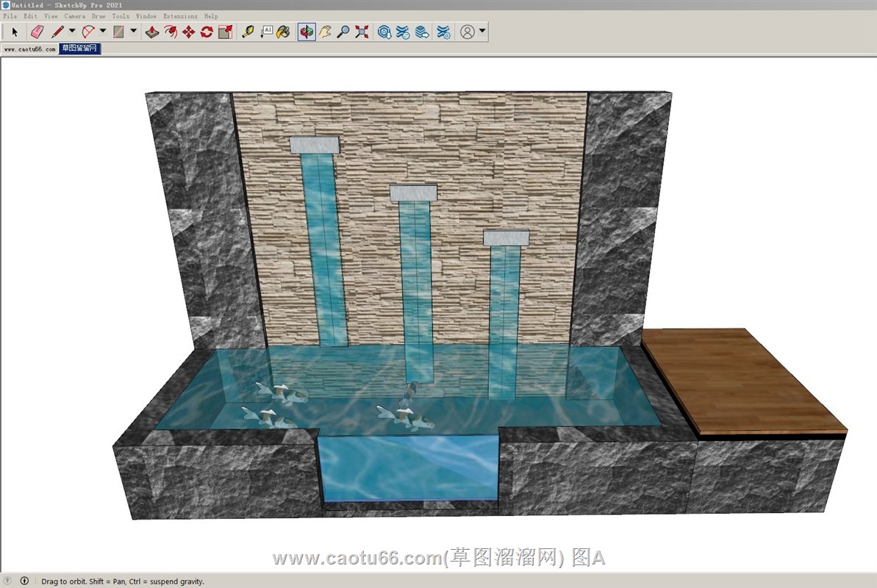Screen dimensions: 877x588
Task: Select the 草图溜溜网 scene tab
Action: point(79,49)
